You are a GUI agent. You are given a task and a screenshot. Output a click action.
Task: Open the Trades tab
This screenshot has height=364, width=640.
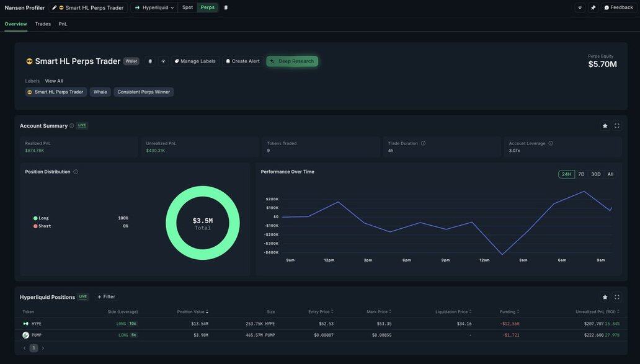(x=43, y=24)
